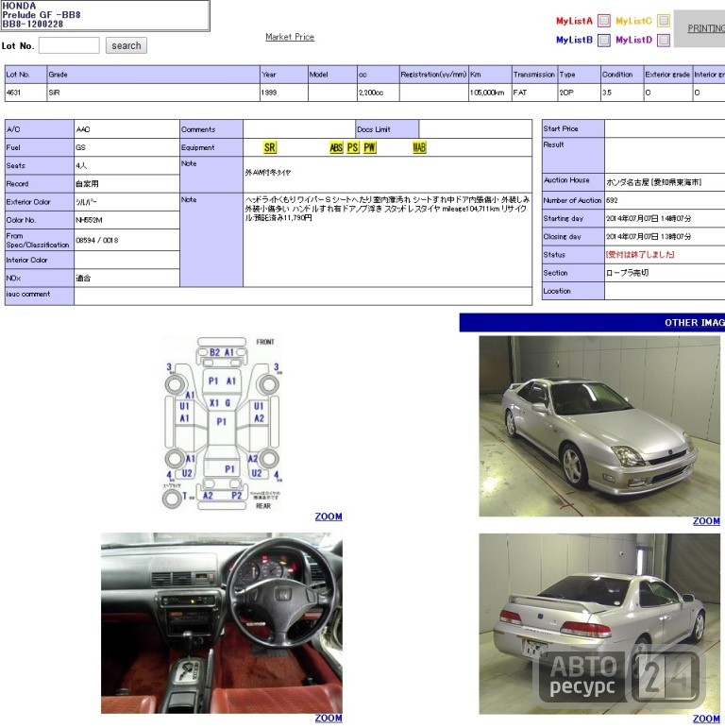Click the HONDA Prelude title box
725x728 pixels.
[x=105, y=15]
